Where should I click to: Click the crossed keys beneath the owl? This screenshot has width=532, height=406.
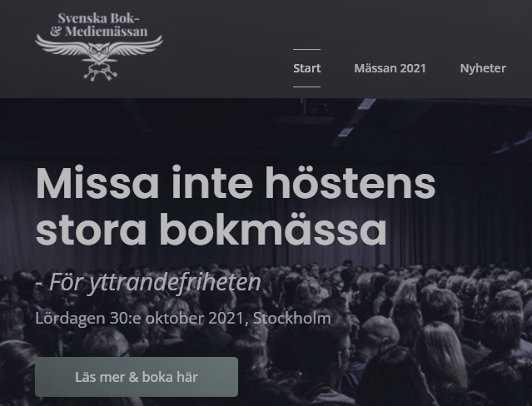pyautogui.click(x=100, y=72)
